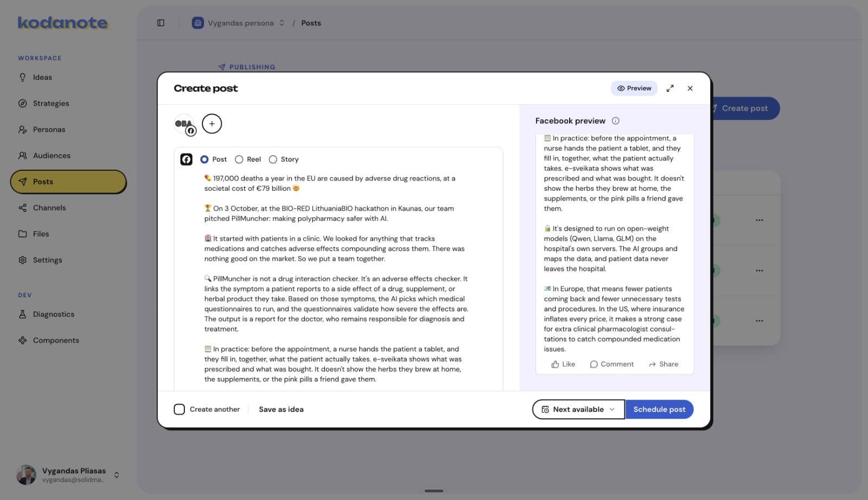Click the Diagnostics flask icon

(x=22, y=314)
